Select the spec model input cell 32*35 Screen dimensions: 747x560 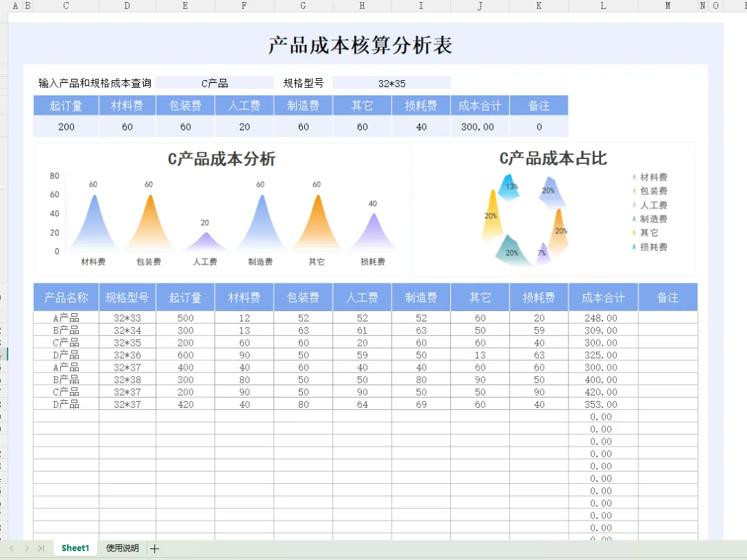click(x=391, y=84)
